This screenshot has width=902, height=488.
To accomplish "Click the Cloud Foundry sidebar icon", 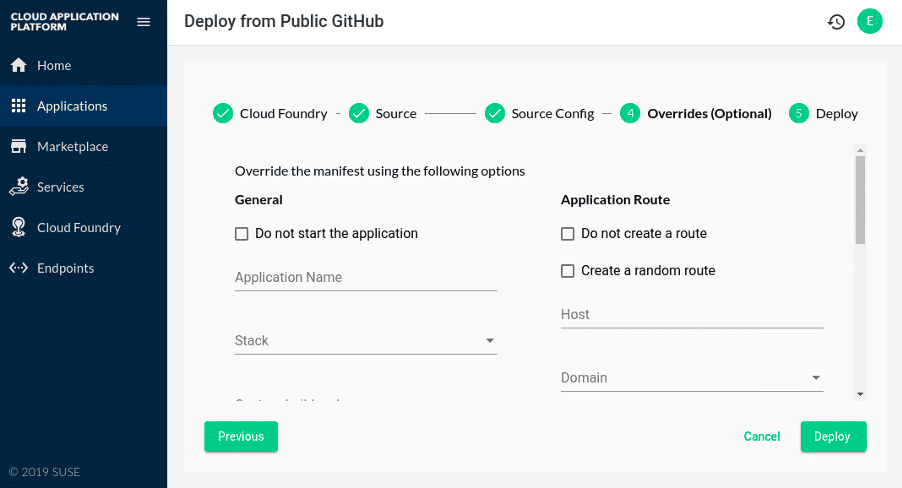I will tap(18, 227).
